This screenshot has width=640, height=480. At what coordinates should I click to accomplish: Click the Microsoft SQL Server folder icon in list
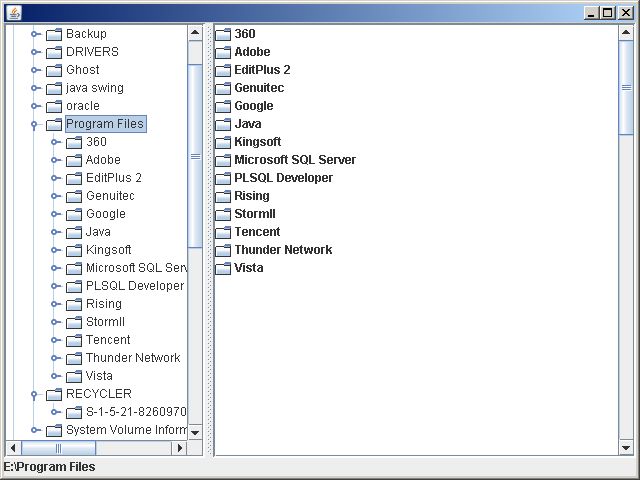[x=223, y=160]
